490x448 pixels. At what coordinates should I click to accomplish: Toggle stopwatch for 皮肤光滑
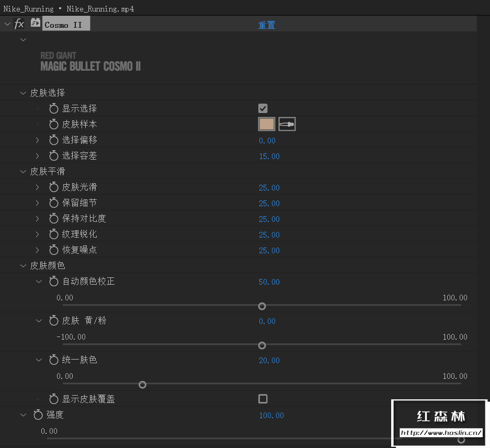point(54,187)
